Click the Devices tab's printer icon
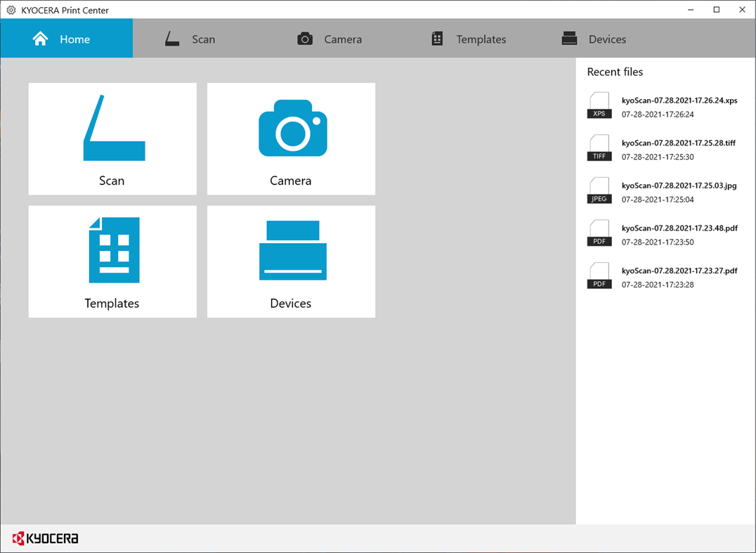The height and width of the screenshot is (553, 756). [569, 39]
